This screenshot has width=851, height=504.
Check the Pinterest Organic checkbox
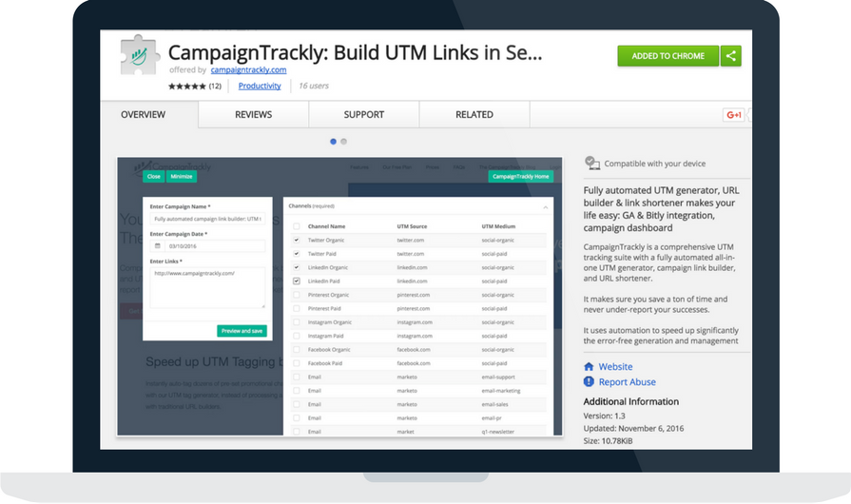tap(297, 295)
